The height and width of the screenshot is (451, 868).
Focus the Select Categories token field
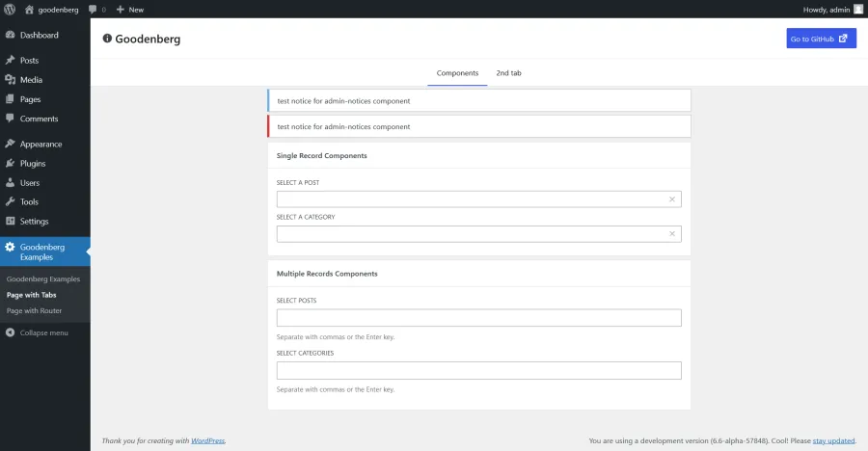coord(478,370)
